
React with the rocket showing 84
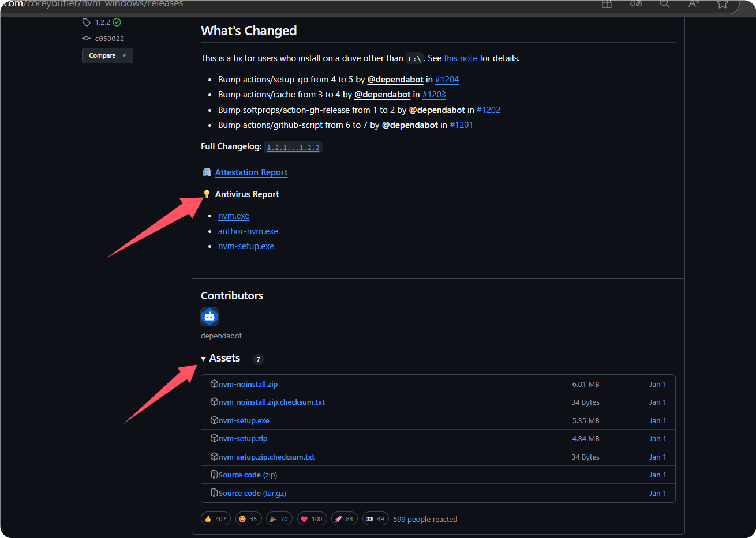345,519
